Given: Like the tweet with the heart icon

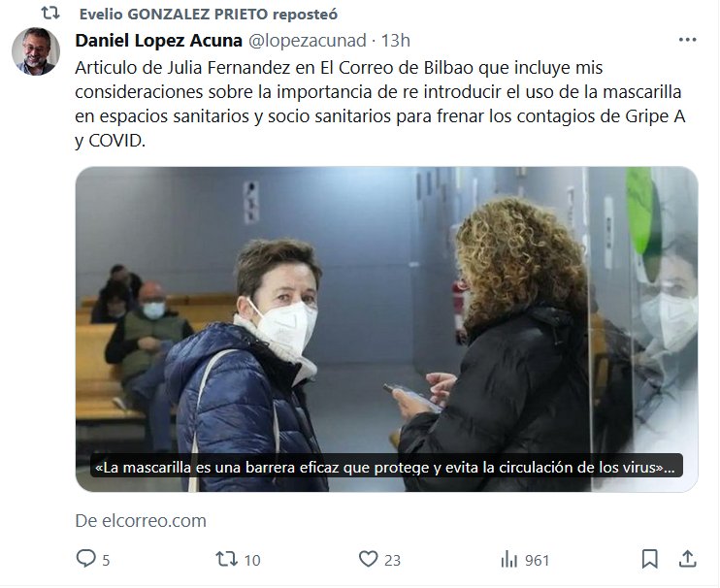Looking at the screenshot, I should coord(368,559).
